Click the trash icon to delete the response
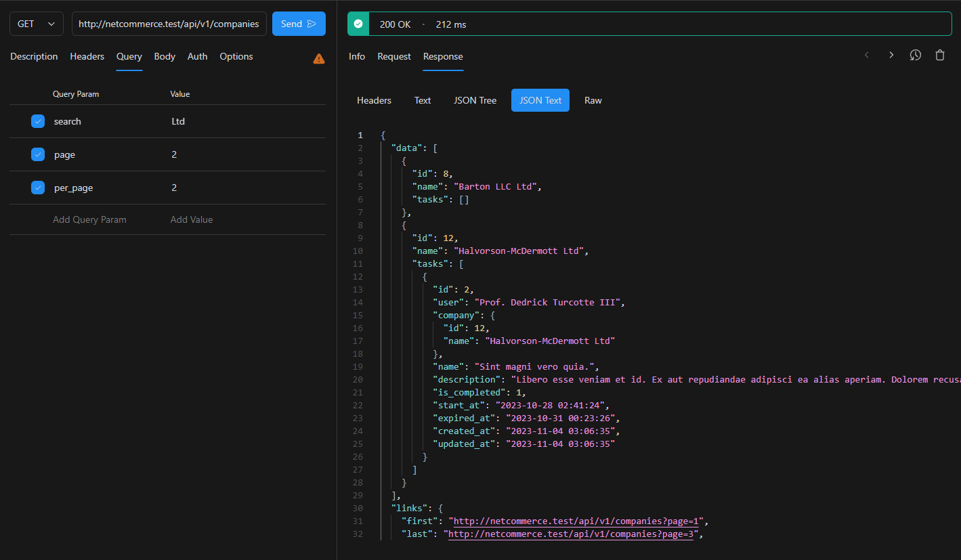This screenshot has height=560, width=961. coord(940,55)
